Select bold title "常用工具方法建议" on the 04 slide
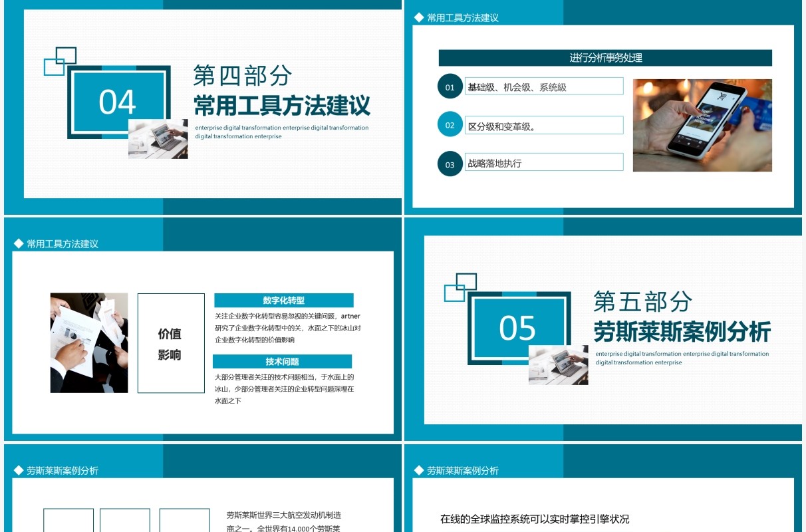 (281, 105)
